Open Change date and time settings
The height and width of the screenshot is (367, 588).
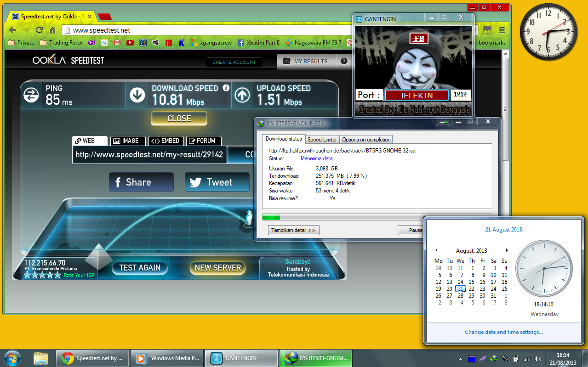(503, 332)
